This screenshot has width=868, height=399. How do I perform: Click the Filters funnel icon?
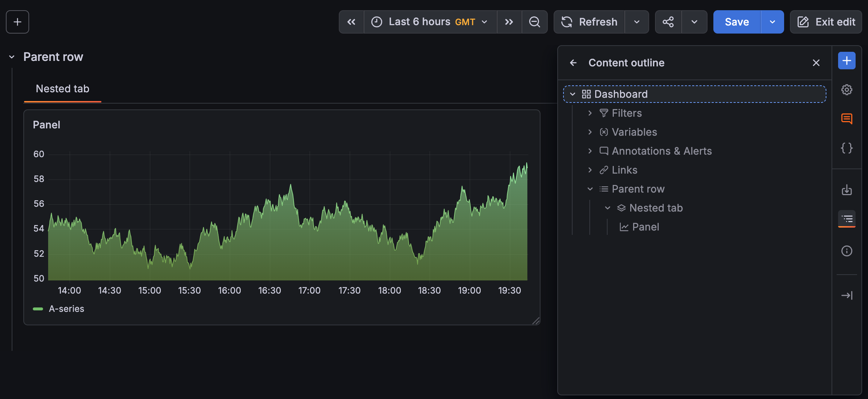604,113
